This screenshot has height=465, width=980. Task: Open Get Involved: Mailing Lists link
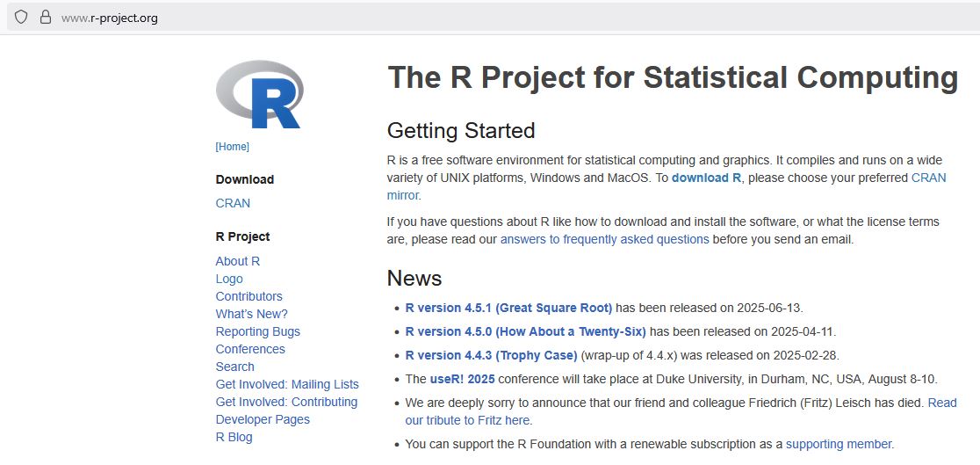coord(287,384)
